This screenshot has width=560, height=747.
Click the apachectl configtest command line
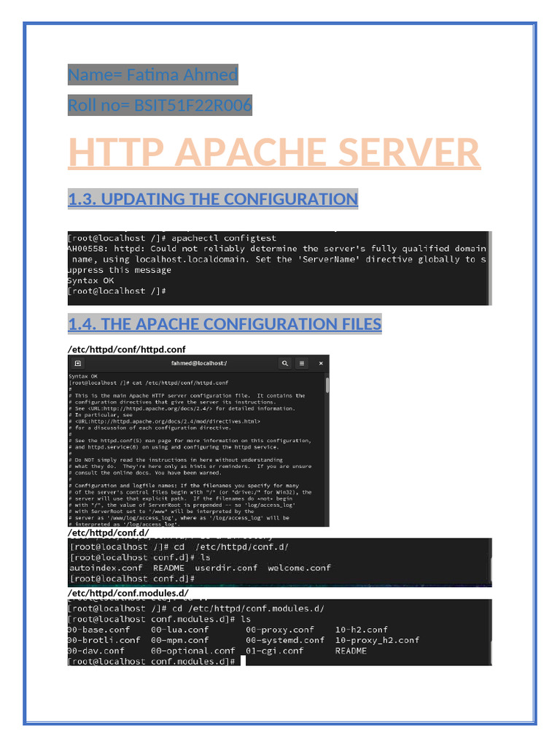click(x=172, y=238)
